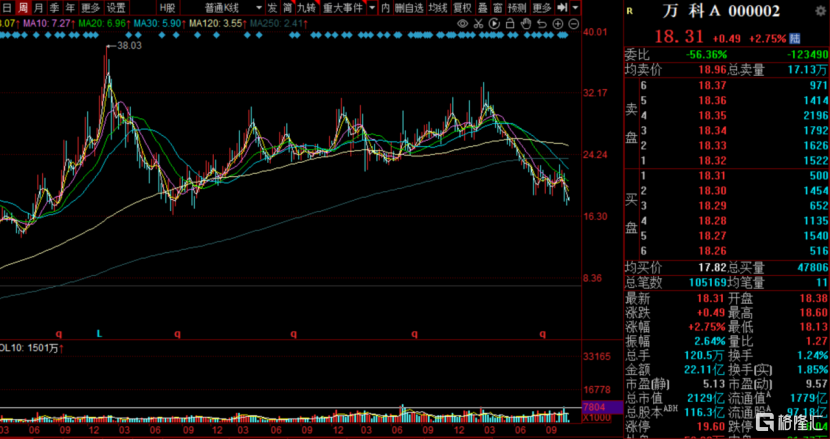Screen dimensions: 830x439
Task: Click the H股 button
Action: 168,7
